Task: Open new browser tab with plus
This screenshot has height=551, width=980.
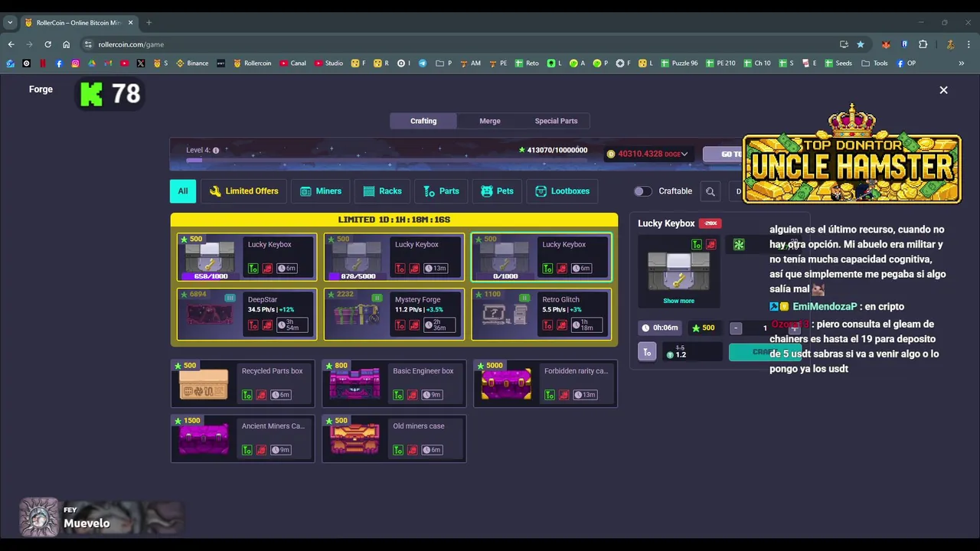Action: coord(149,22)
